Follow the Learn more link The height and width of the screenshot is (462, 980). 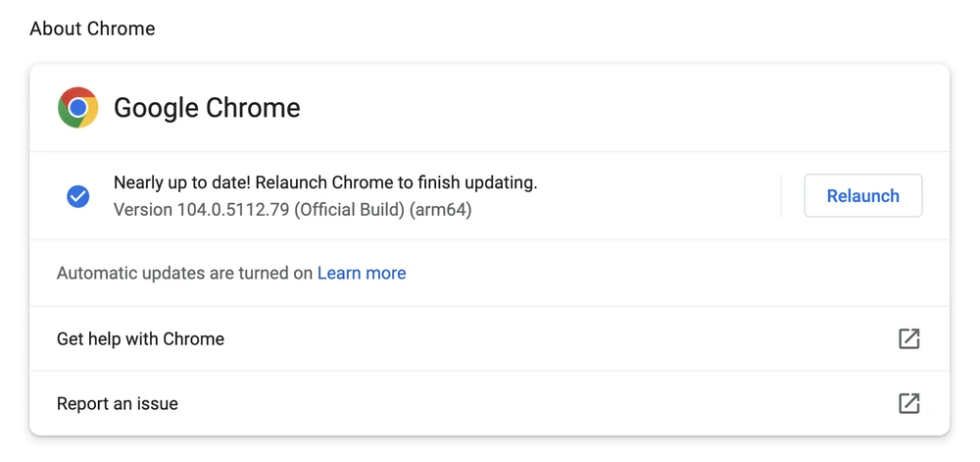click(x=362, y=274)
